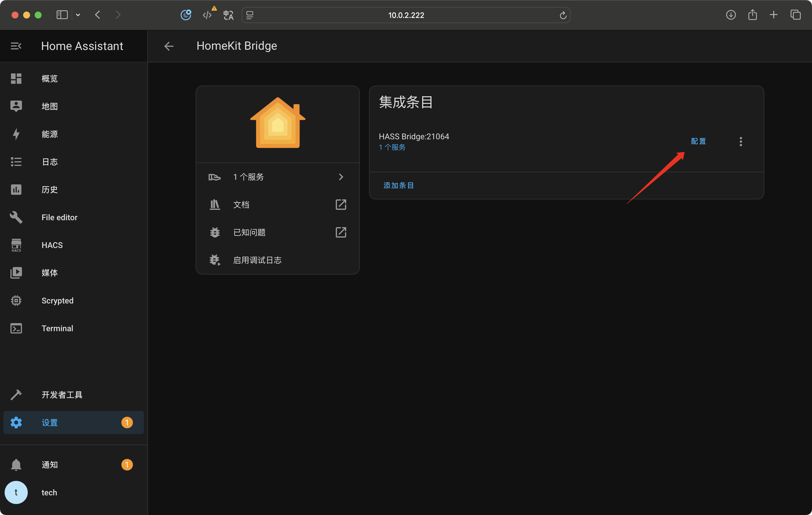Open the 概览 overview dashboard
Viewport: 812px width, 515px height.
pos(73,79)
